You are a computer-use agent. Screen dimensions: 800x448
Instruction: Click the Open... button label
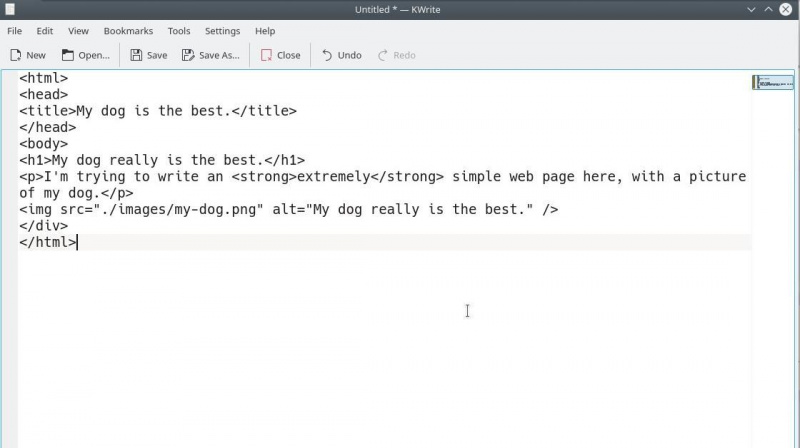pyautogui.click(x=94, y=55)
